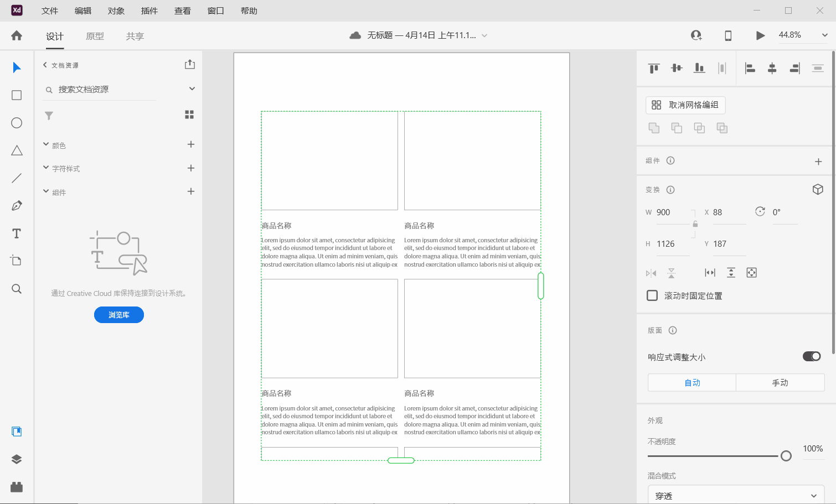The height and width of the screenshot is (504, 836).
Task: Turn off 响应式调整大小 toggle
Action: 811,356
